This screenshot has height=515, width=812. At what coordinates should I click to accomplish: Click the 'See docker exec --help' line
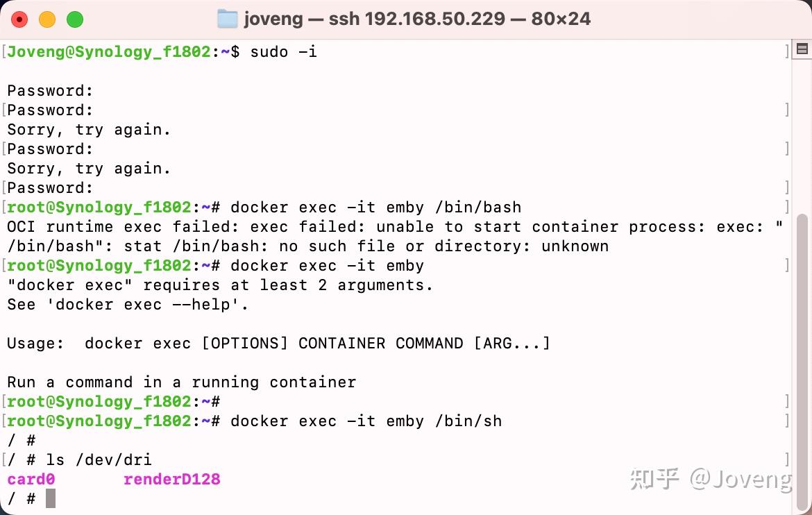point(128,304)
